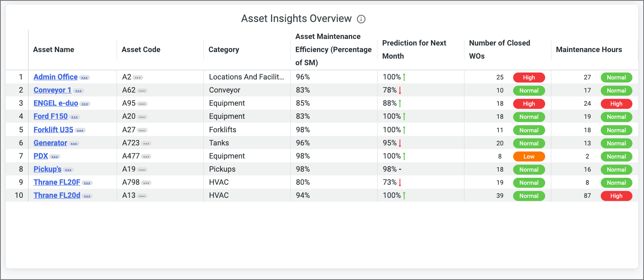Open ellipsis menu beside ENGEL e-duo
The width and height of the screenshot is (644, 280).
pos(85,104)
